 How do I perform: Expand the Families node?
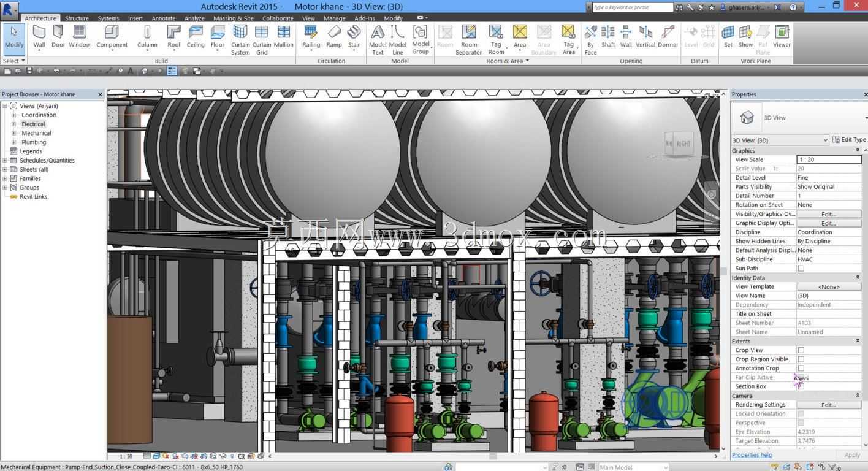click(x=5, y=178)
